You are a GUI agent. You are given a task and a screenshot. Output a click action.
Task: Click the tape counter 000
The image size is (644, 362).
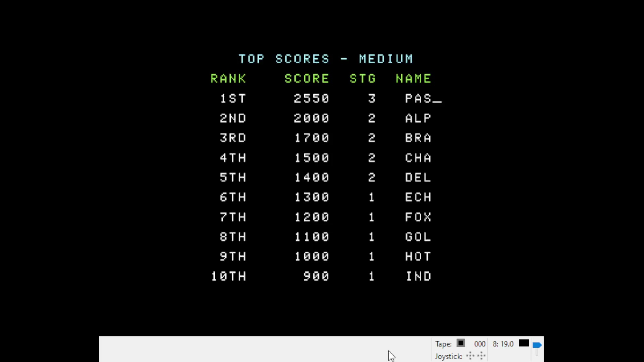pyautogui.click(x=480, y=344)
